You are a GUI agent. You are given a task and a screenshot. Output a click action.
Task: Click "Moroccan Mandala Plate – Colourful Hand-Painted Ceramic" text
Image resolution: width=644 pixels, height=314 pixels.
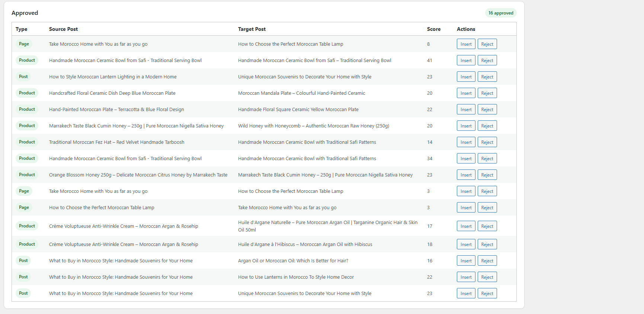[302, 93]
